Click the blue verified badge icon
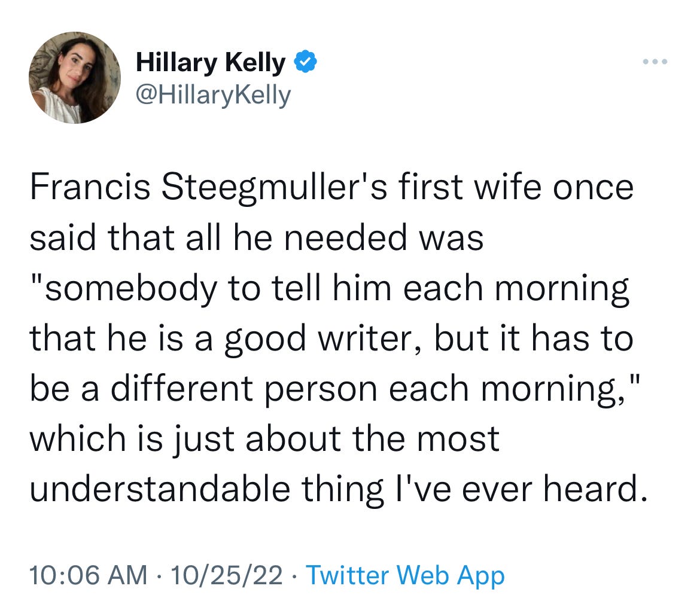The width and height of the screenshot is (700, 604). point(305,62)
